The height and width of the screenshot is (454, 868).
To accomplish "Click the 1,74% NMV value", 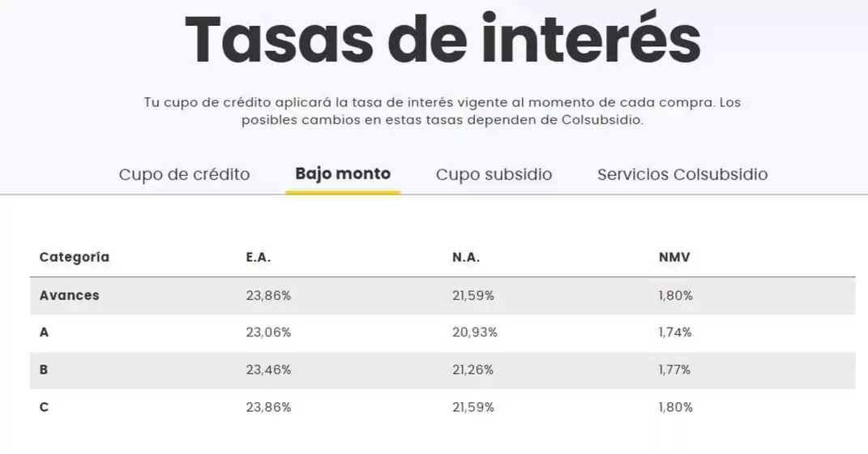I will (x=675, y=332).
